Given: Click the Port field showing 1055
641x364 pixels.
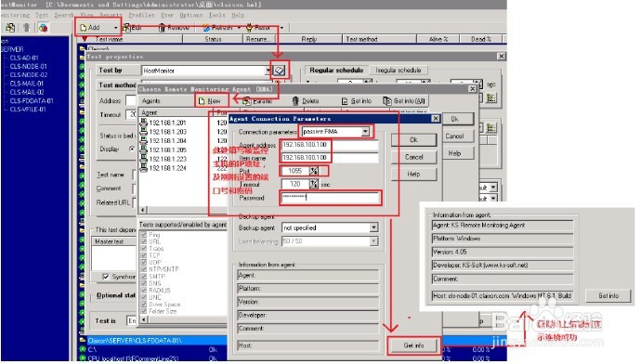Looking at the screenshot, I should [295, 171].
